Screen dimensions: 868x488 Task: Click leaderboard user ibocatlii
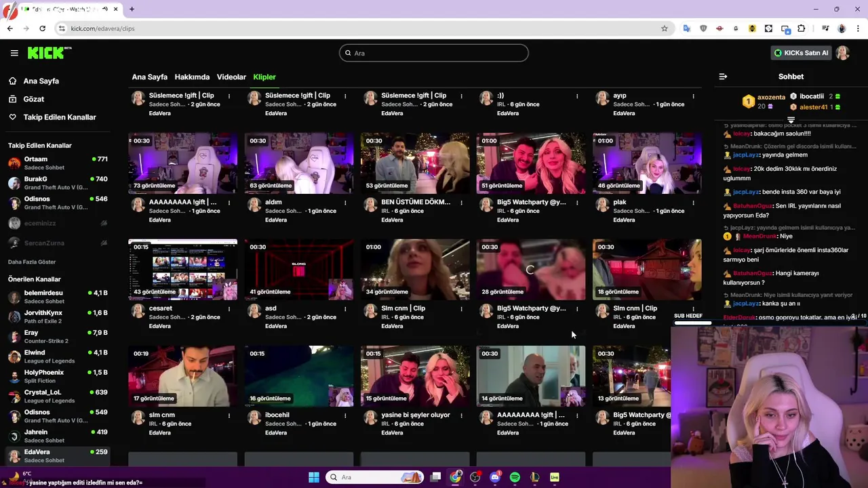[x=811, y=97]
